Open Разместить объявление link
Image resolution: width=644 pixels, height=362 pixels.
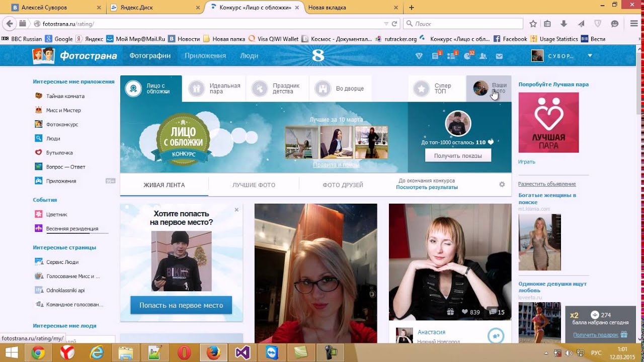tap(547, 184)
